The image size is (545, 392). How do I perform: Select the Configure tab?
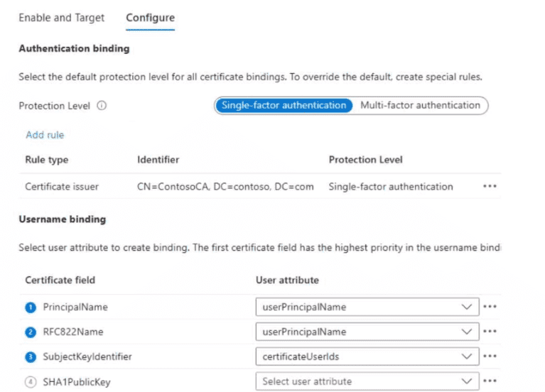point(150,18)
